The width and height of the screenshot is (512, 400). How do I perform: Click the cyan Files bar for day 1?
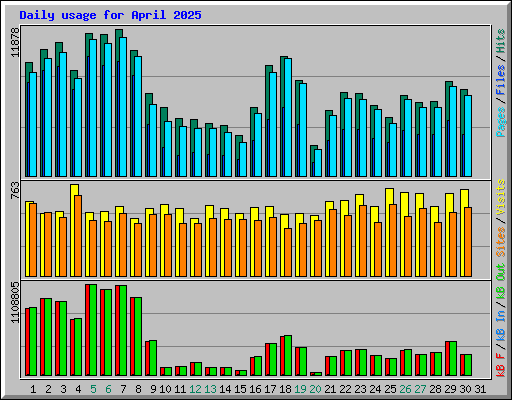coord(33,125)
